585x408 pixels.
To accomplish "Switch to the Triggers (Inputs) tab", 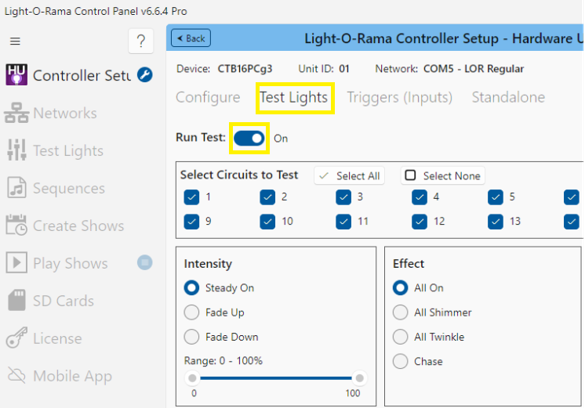I will (x=400, y=97).
